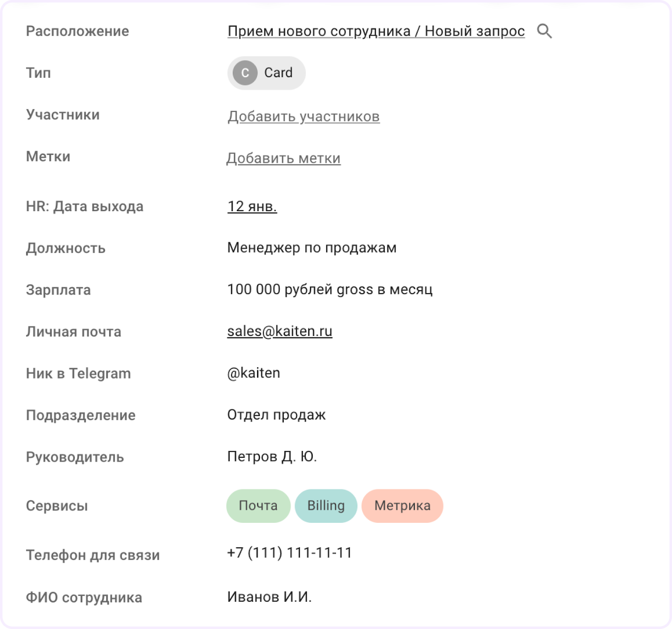This screenshot has width=672, height=629.
Task: Click the search magnifier icon beside location
Action: pyautogui.click(x=544, y=31)
